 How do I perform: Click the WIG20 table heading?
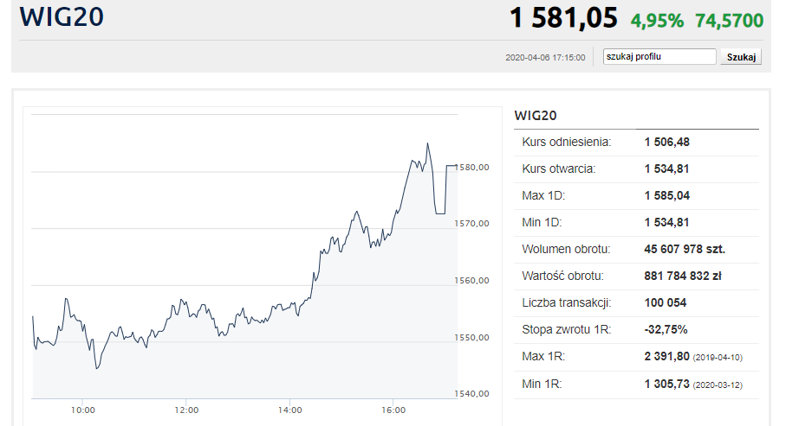(535, 116)
